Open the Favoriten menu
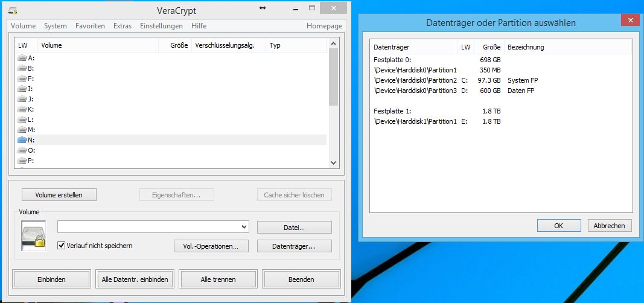The image size is (644, 303). click(x=90, y=26)
